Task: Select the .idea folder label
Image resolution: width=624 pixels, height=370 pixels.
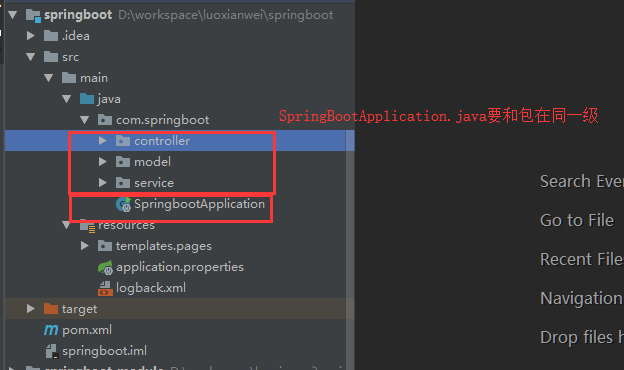Action: tap(76, 36)
